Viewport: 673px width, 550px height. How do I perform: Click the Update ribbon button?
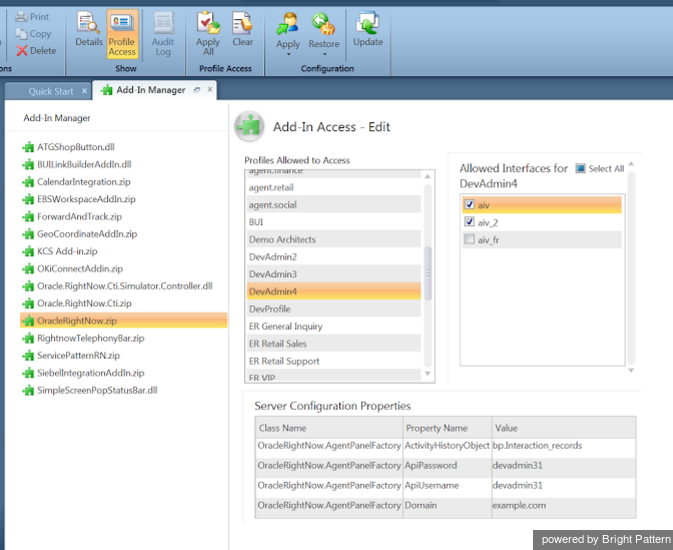tap(368, 29)
